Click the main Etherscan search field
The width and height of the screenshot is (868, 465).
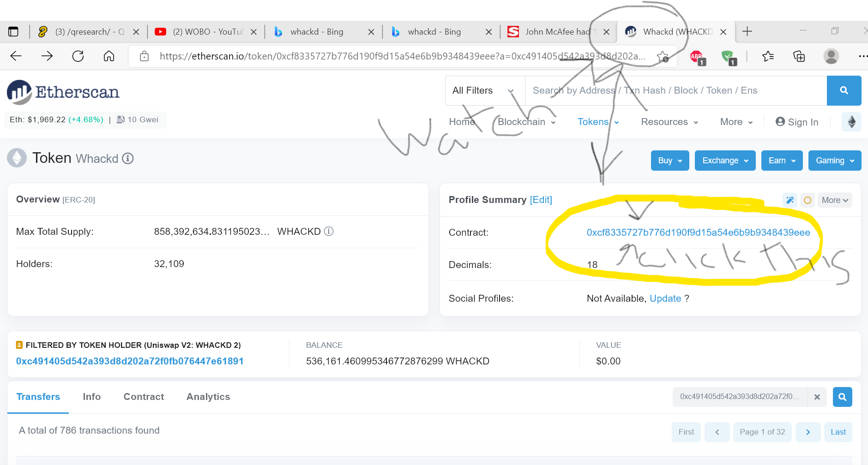[676, 90]
